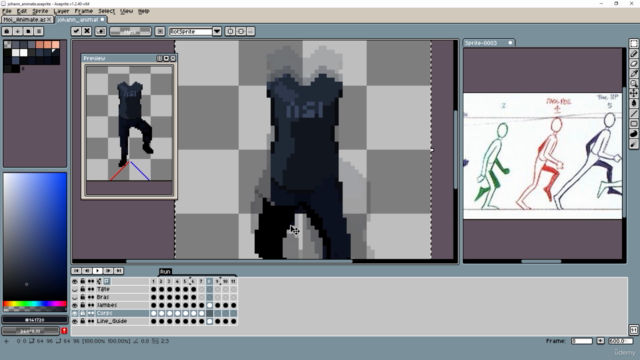Image resolution: width=640 pixels, height=360 pixels.
Task: Toggle lock on the Tête layer
Action: pyautogui.click(x=83, y=289)
